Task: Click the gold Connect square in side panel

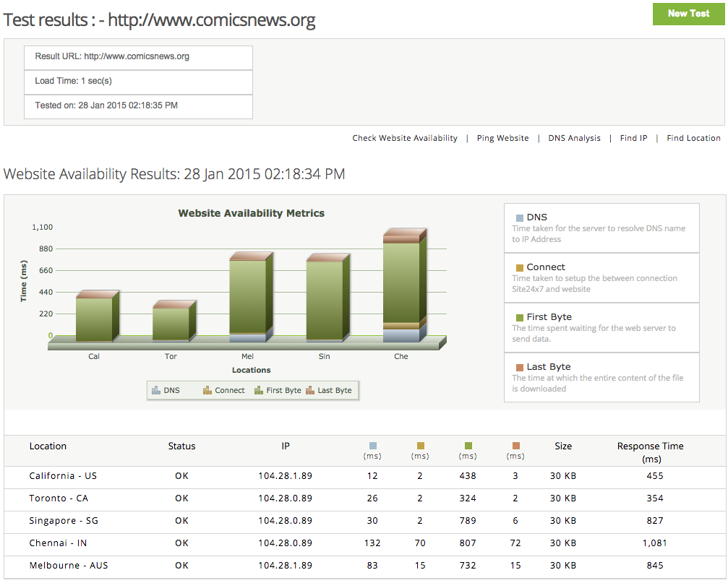Action: [x=520, y=268]
